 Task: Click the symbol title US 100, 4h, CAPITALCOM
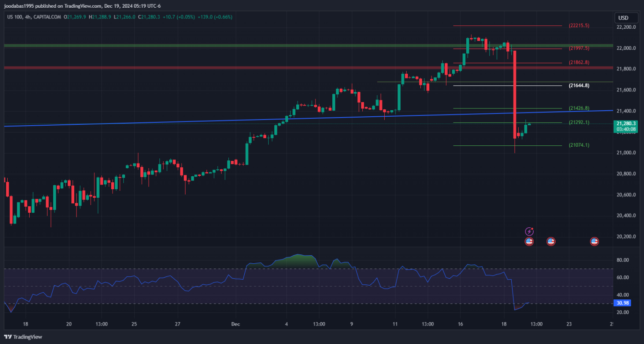point(34,17)
